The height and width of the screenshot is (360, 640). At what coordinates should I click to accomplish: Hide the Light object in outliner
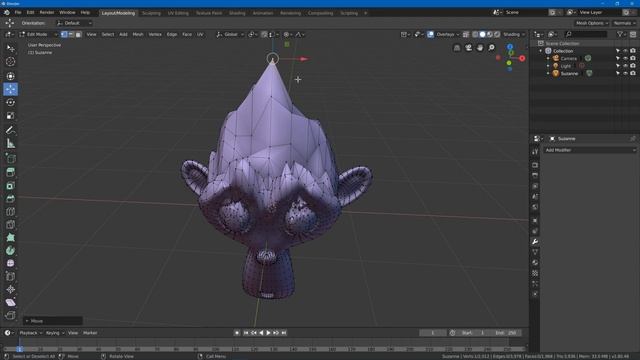(x=625, y=66)
